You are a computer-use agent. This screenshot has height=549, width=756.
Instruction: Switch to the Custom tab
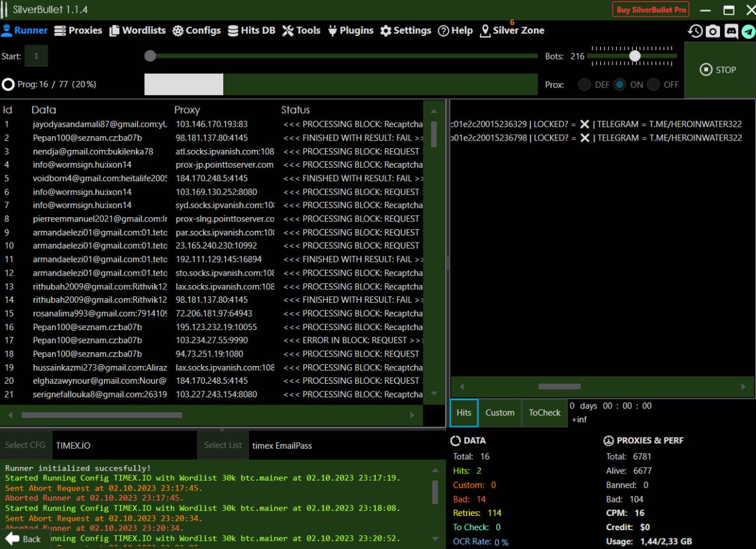click(x=500, y=413)
